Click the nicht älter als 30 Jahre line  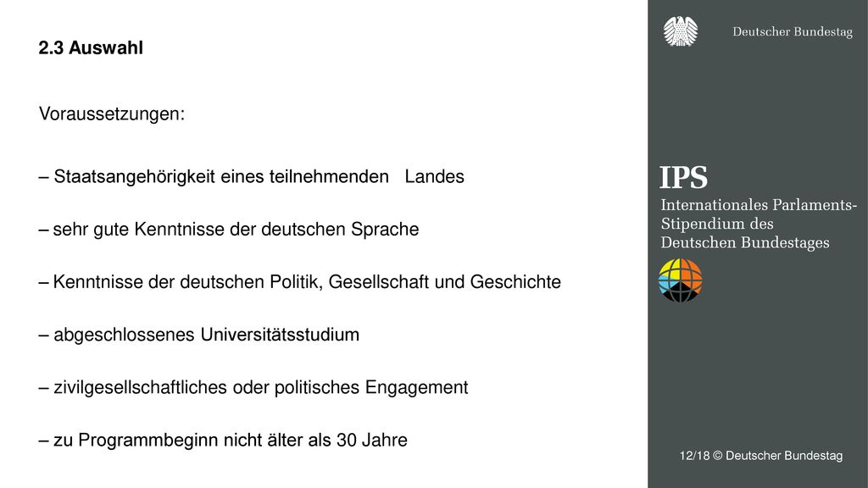(223, 440)
